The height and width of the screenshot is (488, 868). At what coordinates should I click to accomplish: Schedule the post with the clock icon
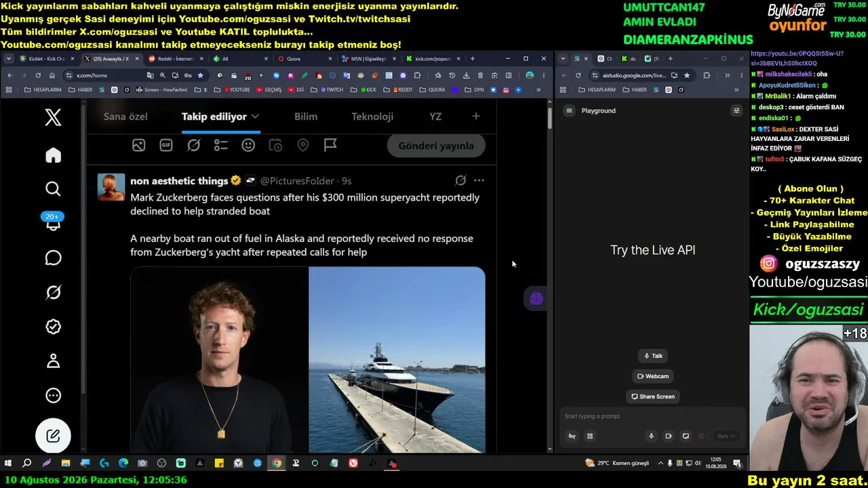pyautogui.click(x=275, y=145)
